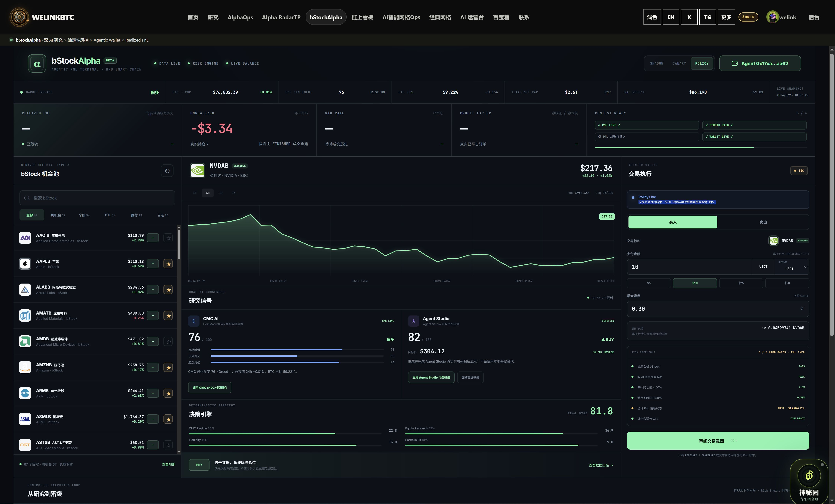The height and width of the screenshot is (504, 835).
Task: Click the CMC Regime 30% score bar
Action: [x=285, y=434]
